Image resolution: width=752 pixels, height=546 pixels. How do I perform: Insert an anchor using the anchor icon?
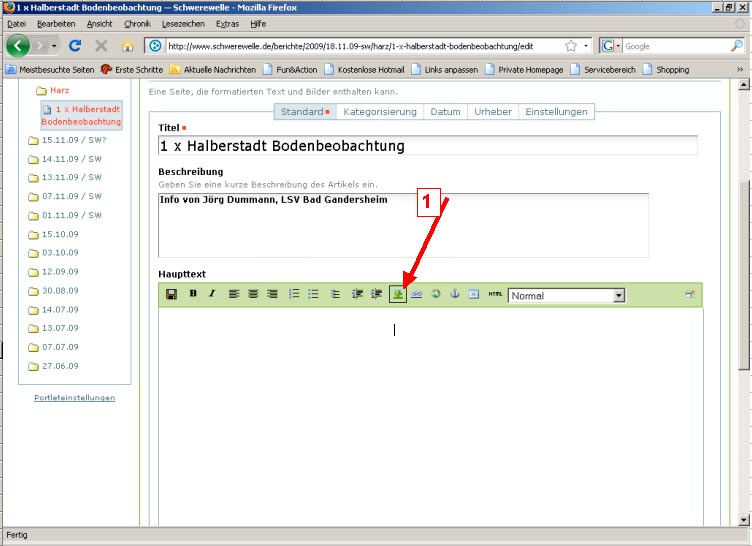454,295
